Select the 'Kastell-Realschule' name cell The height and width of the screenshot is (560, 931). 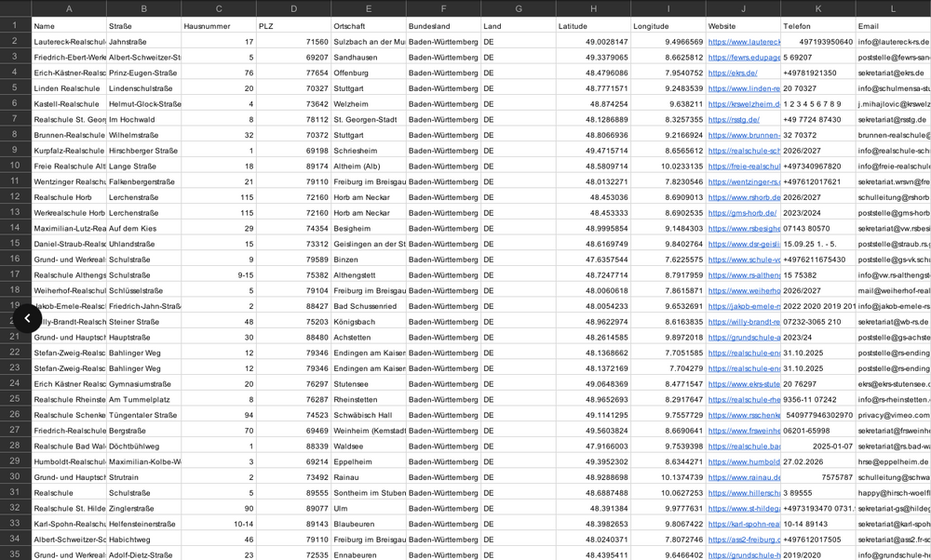[x=69, y=104]
